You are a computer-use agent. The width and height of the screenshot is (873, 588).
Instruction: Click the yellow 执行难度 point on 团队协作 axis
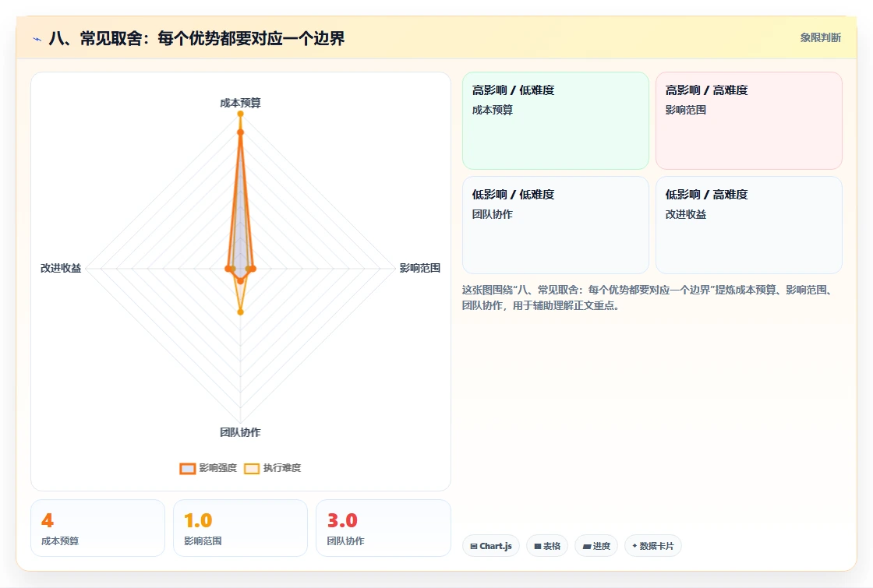[x=241, y=312]
